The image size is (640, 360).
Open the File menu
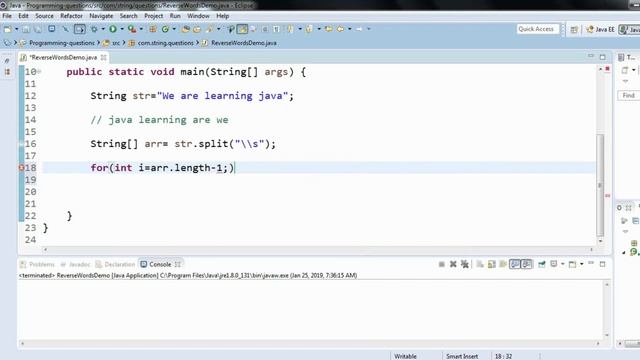pos(7,16)
